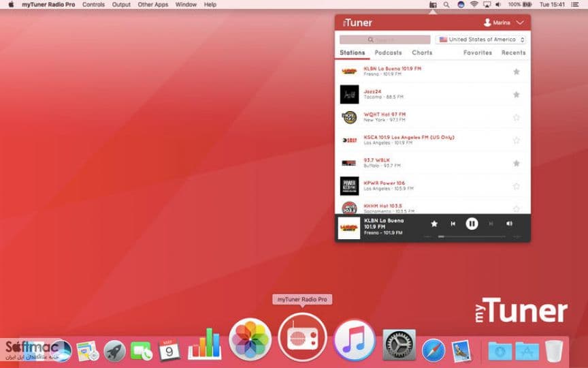Open System Preferences from the Dock

(399, 346)
